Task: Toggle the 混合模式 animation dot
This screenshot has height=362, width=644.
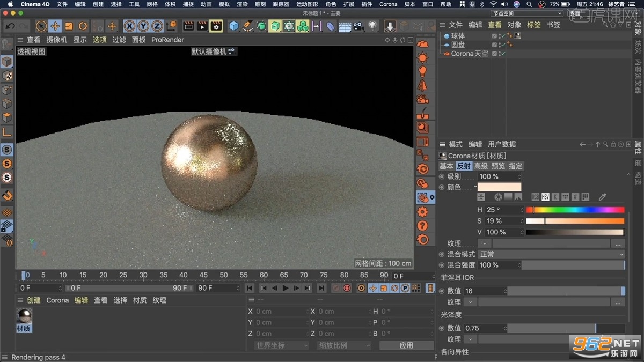Action: click(x=442, y=254)
